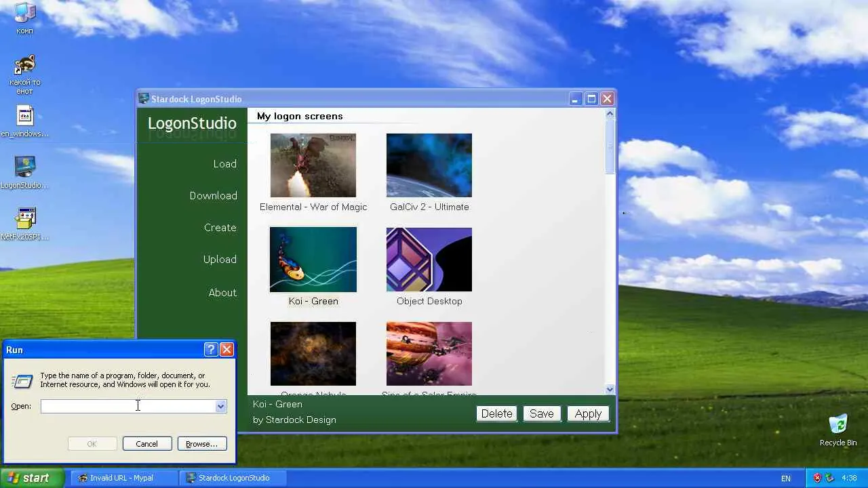Apply the selected logon screen

[x=588, y=414]
